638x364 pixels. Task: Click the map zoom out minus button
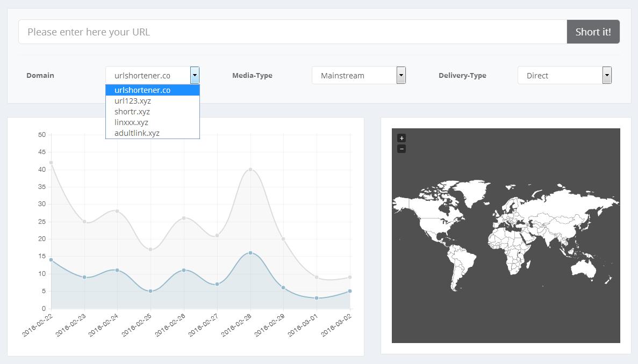point(402,149)
